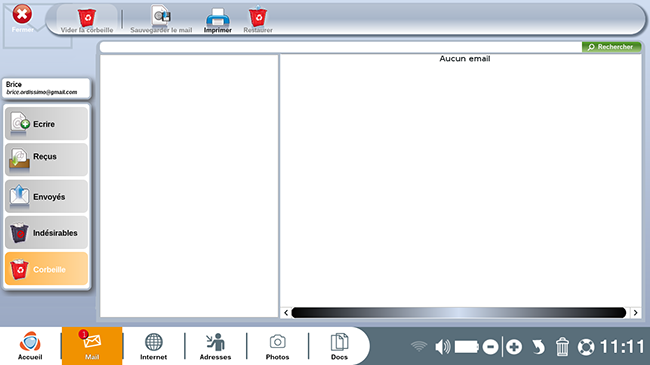Compose a new email with Ecrire

[x=46, y=124]
